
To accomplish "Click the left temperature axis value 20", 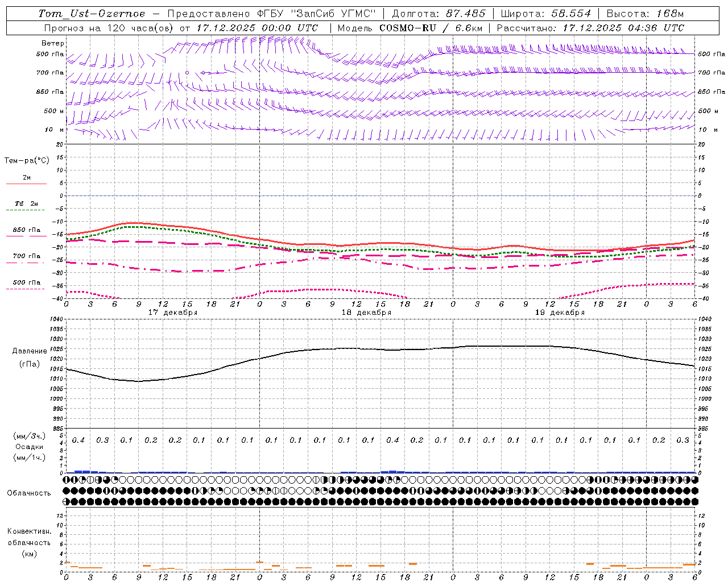I will [x=59, y=144].
